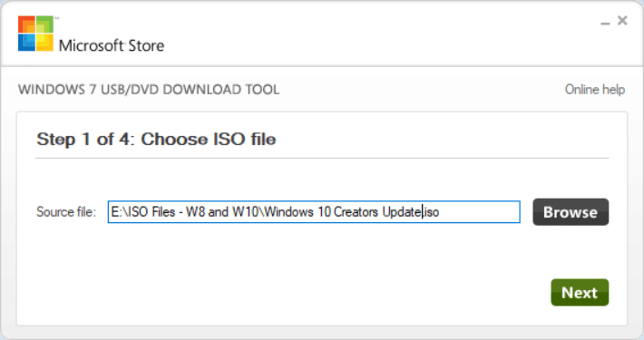Click the divider line below step heading
This screenshot has width=644, height=340.
322,158
